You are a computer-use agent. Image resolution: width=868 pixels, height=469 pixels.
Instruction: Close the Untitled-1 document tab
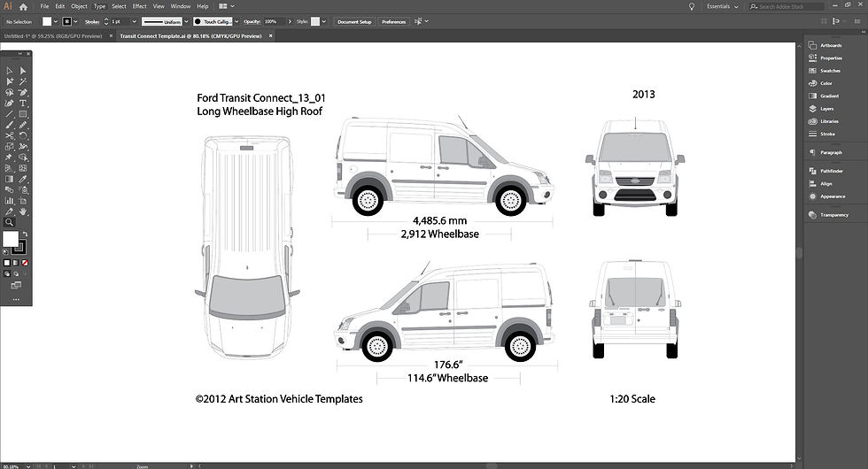[x=111, y=36]
